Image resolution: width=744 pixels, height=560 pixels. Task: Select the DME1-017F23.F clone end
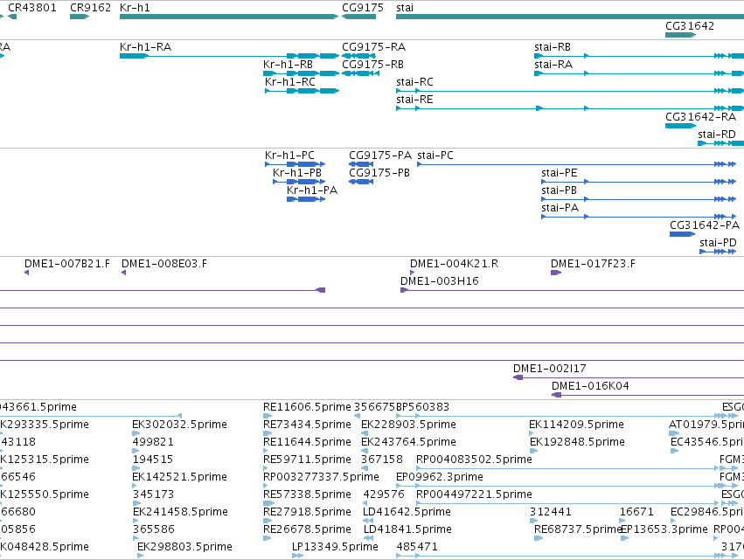coord(556,273)
